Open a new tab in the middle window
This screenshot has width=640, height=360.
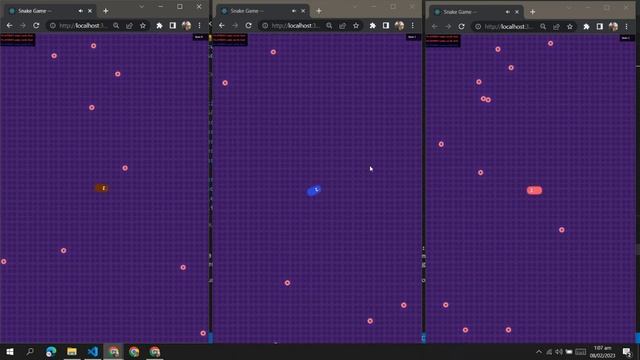coord(319,11)
